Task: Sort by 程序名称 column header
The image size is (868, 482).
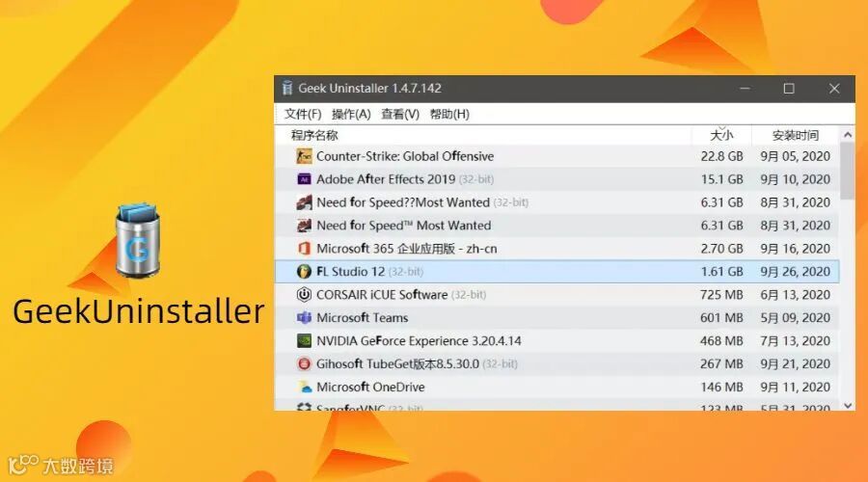Action: pos(314,136)
